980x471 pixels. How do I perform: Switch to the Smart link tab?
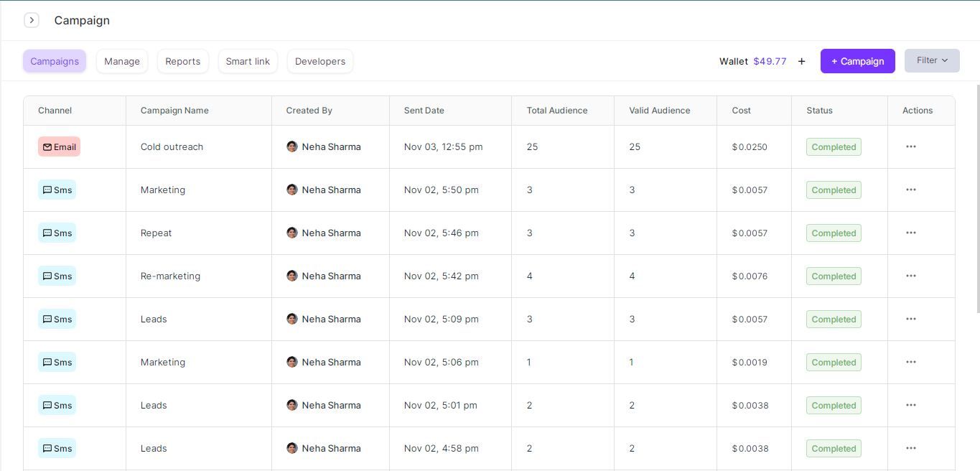point(248,61)
